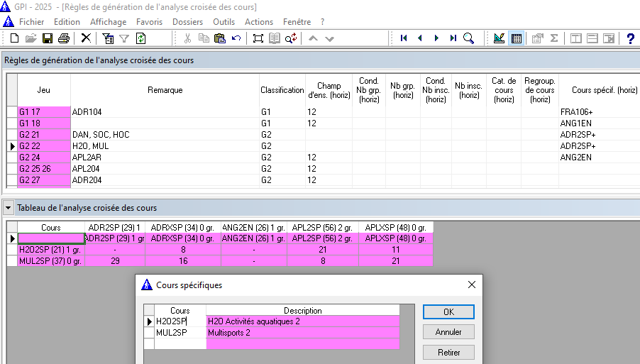Click the New document icon

coord(14,38)
